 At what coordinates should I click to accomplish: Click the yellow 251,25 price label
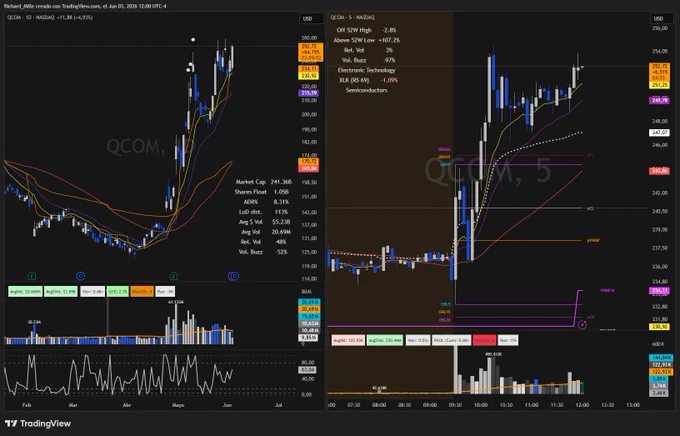click(x=659, y=85)
